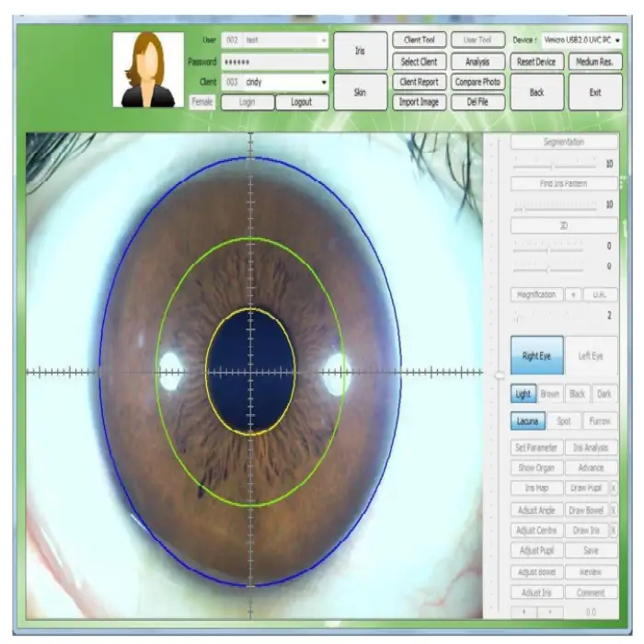The width and height of the screenshot is (644, 644).
Task: Switch to the Skin mode
Action: [361, 92]
